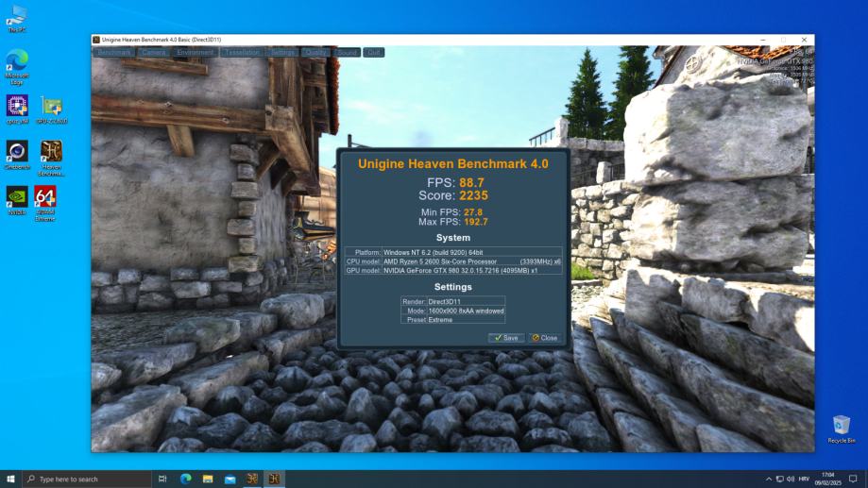868x488 pixels.
Task: Save the benchmark results
Action: [x=506, y=338]
